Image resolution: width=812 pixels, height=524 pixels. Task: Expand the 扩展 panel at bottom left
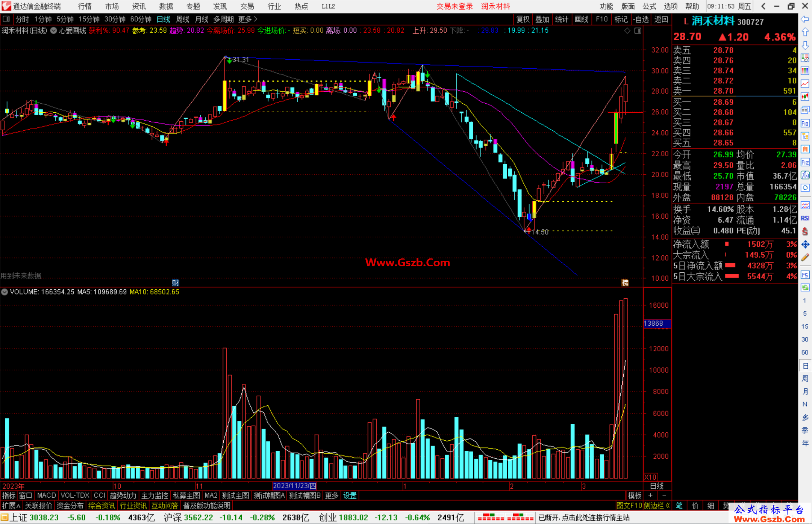[x=11, y=506]
